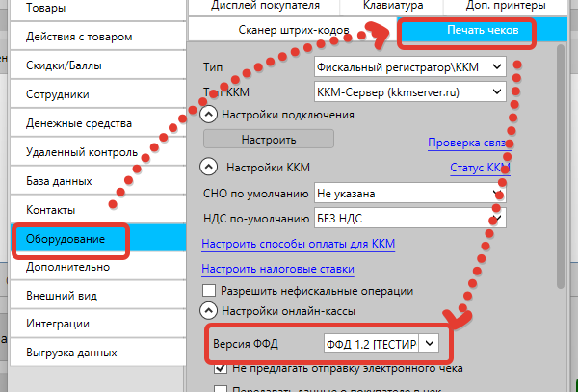Uncheck Не предлагать отправку электронного чека
The width and height of the screenshot is (578, 392).
pos(221,369)
